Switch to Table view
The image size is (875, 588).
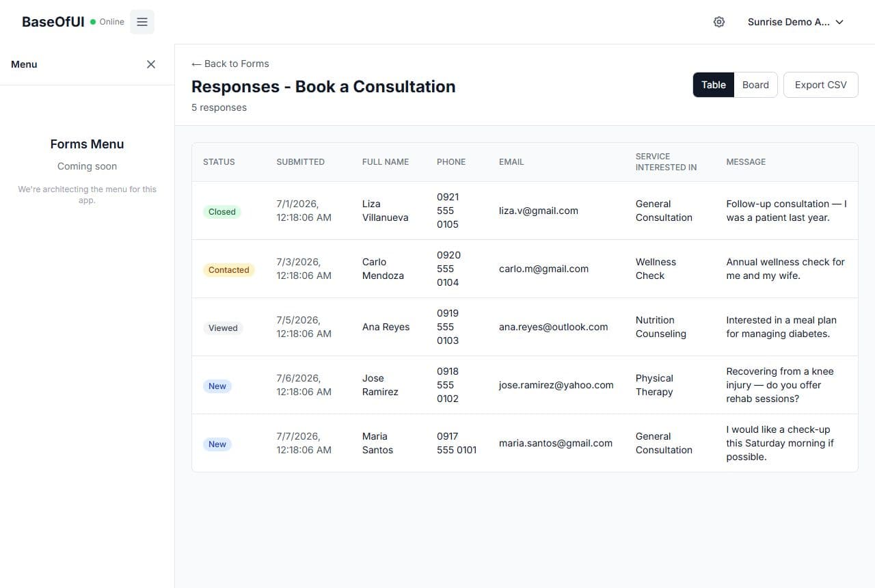click(x=714, y=85)
